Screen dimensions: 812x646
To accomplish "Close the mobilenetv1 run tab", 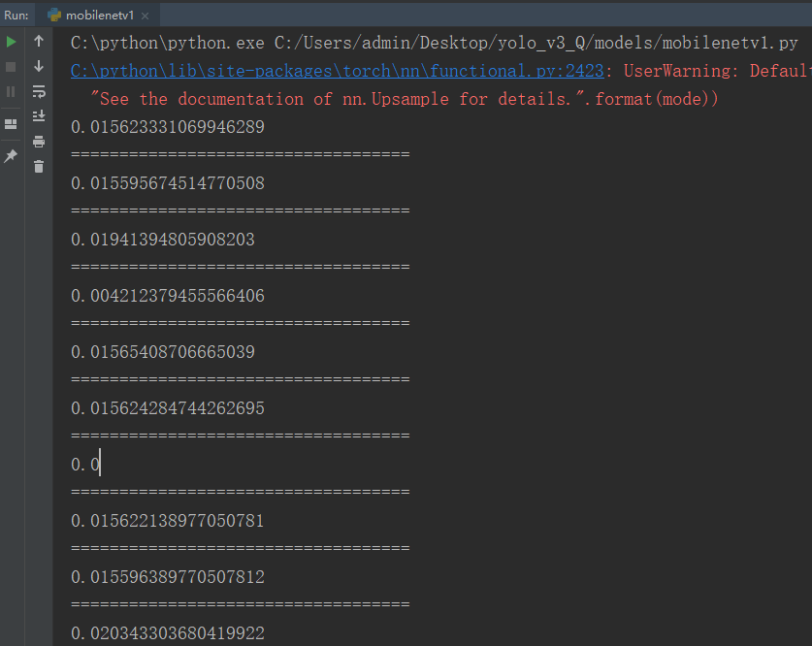I will [x=146, y=15].
